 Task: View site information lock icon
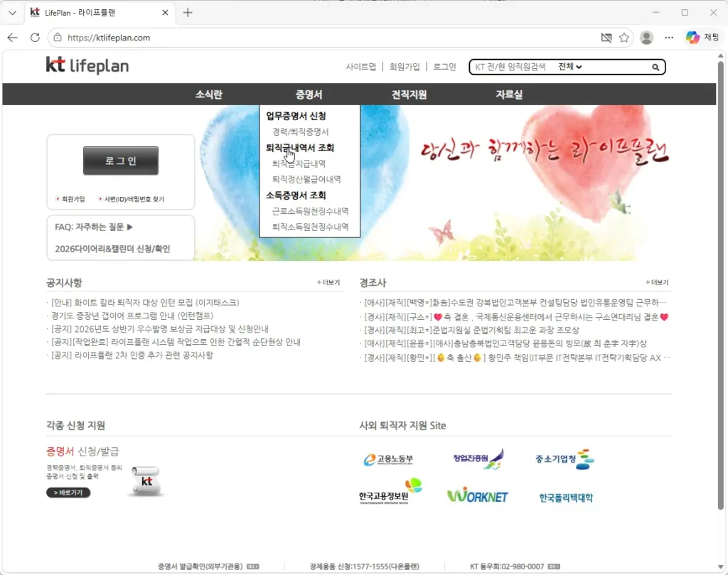(58, 38)
